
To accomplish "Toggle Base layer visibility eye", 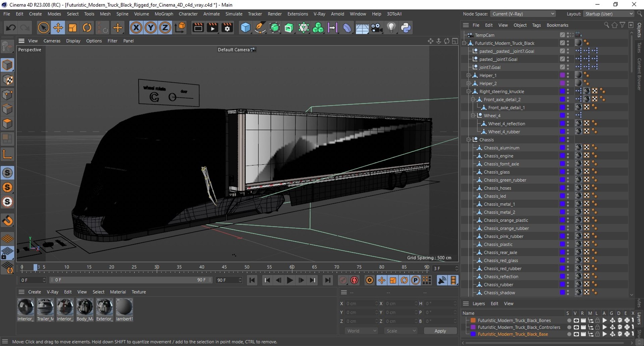I will tap(576, 334).
